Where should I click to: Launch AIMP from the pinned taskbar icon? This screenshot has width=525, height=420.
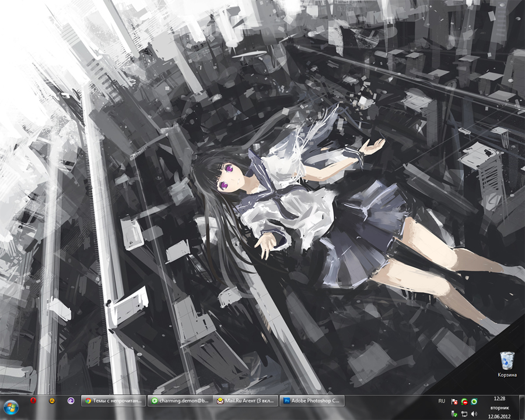point(52,401)
